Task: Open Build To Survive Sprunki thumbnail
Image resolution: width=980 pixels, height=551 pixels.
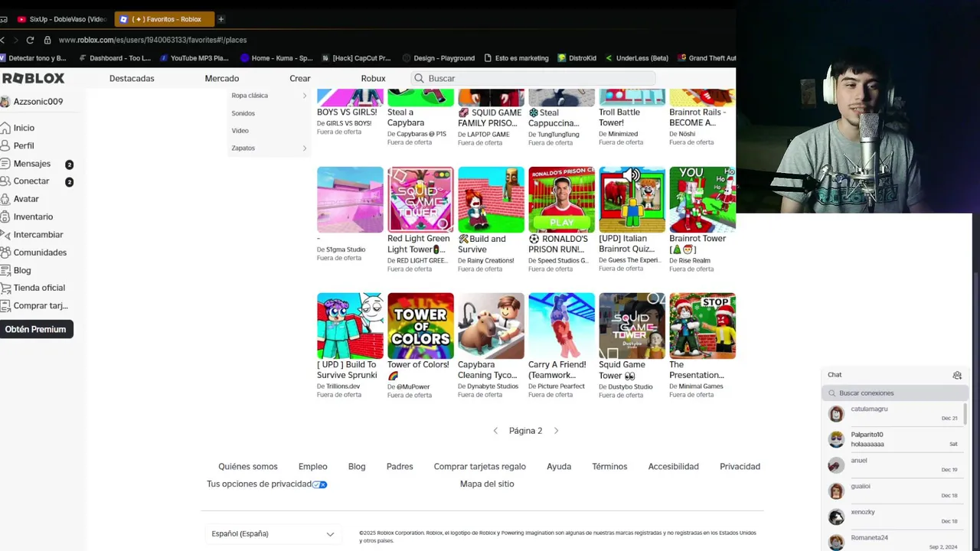Action: [350, 326]
